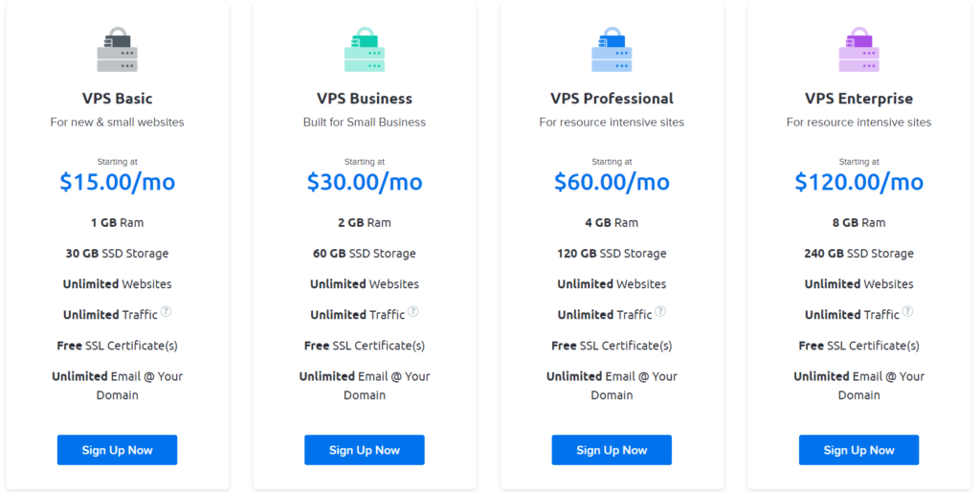Sign up for the VPS Professional plan
Viewport: 980px width, 494px height.
click(x=612, y=450)
